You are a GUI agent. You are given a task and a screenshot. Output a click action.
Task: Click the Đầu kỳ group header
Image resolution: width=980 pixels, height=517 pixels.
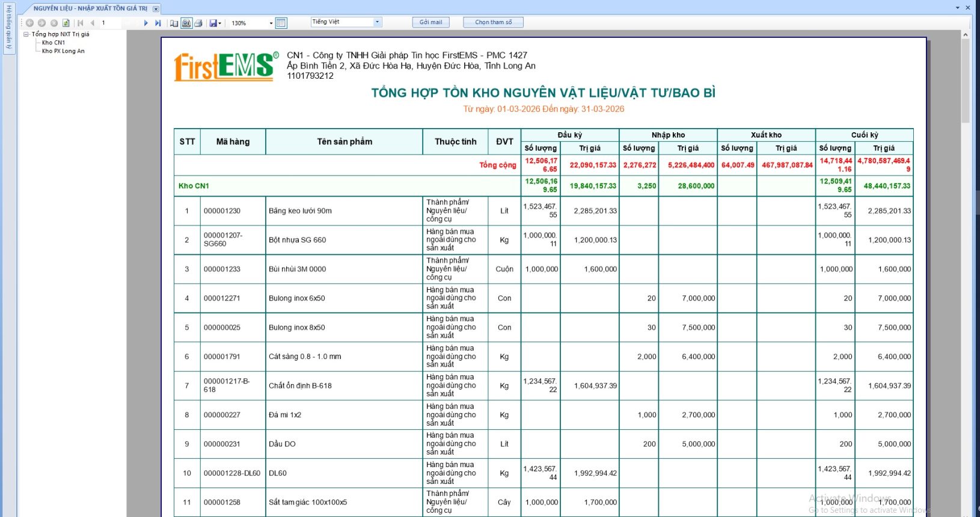[x=570, y=135]
